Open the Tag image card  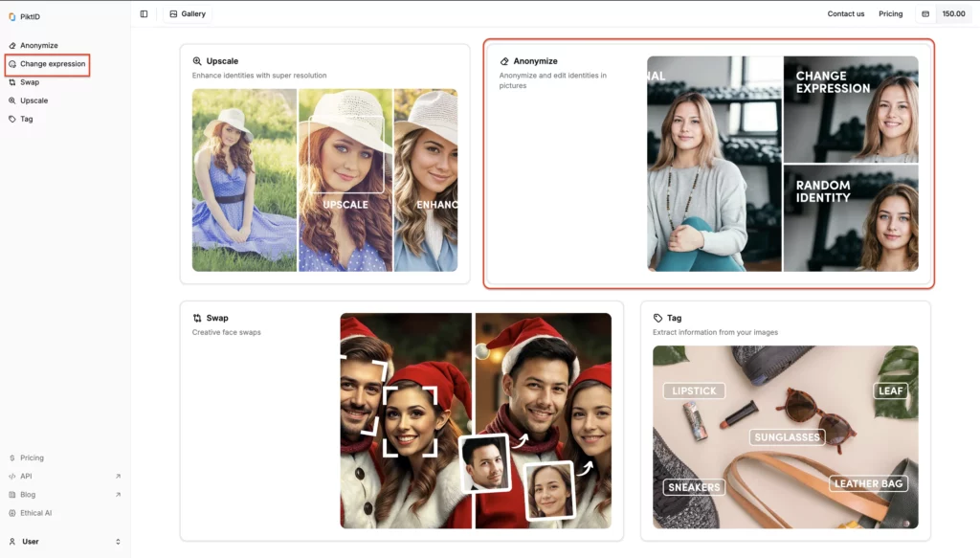785,421
